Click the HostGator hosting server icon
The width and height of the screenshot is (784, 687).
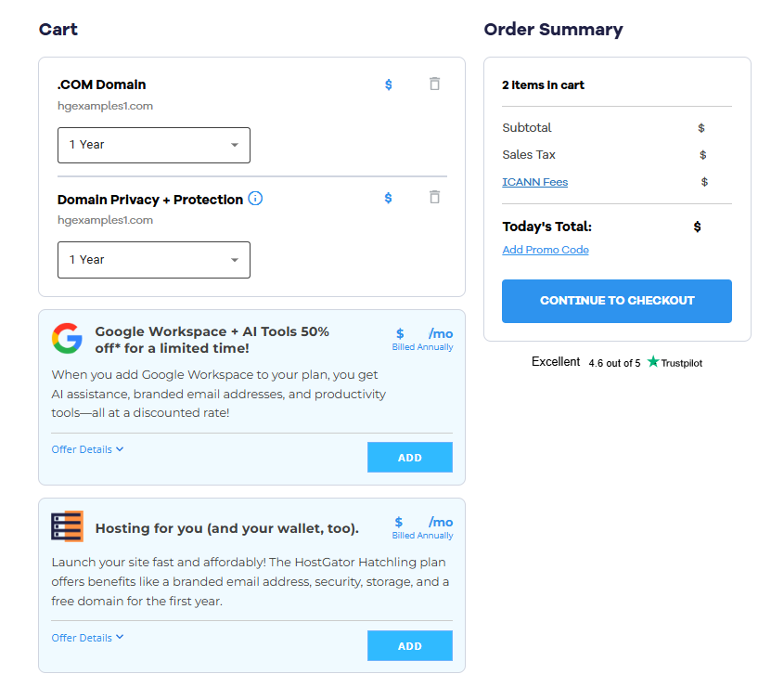67,526
